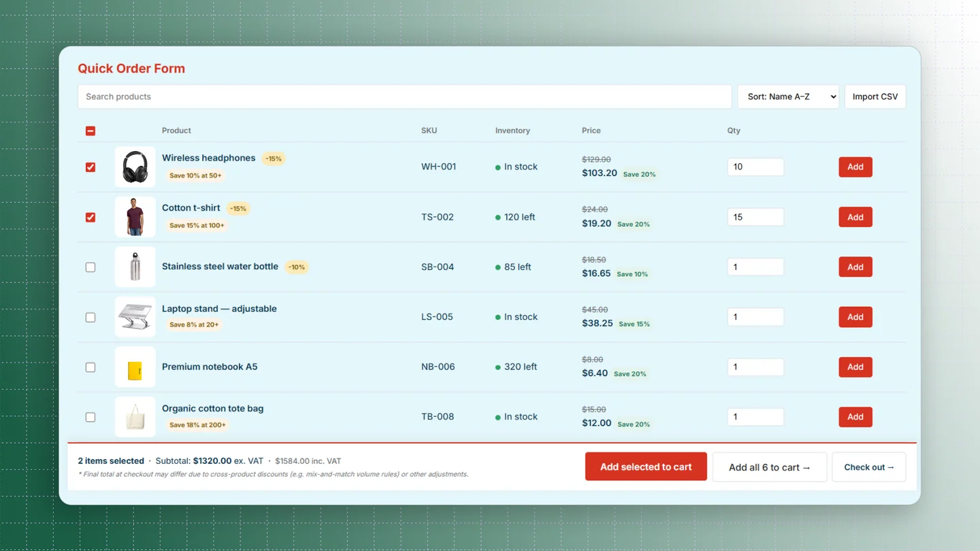Click the Laptop stand — adjustable name
The height and width of the screenshot is (551, 980).
coord(219,309)
